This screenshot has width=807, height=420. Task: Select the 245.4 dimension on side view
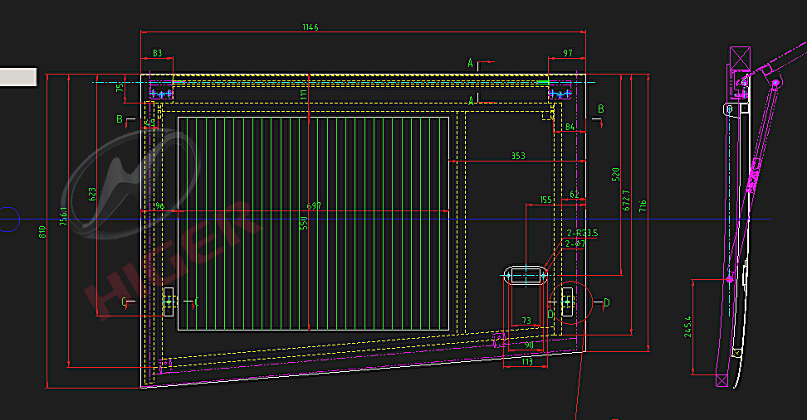(687, 325)
